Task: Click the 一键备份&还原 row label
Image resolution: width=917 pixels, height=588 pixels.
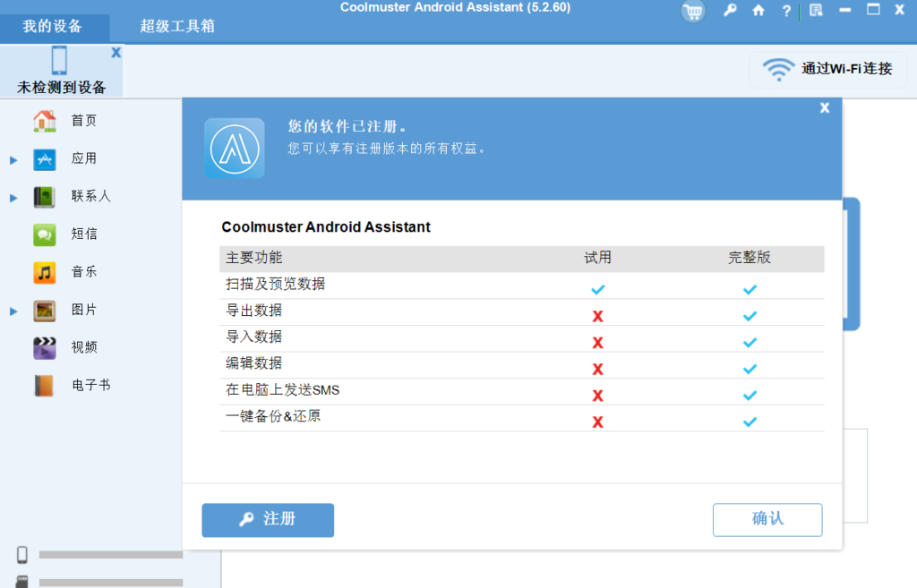Action: point(273,416)
